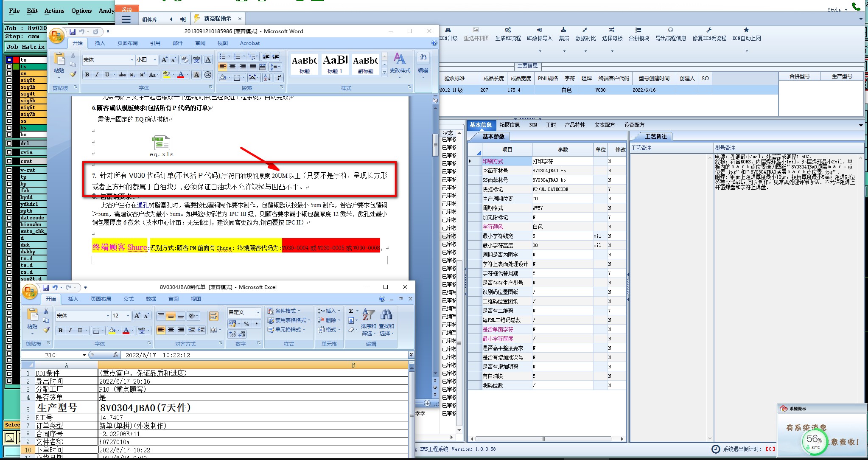Image resolution: width=868 pixels, height=460 pixels.
Task: Open the Excel font size dropdown
Action: pos(128,316)
